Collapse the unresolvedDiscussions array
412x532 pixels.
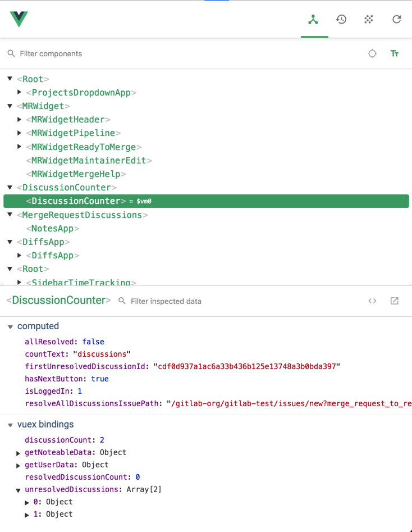click(x=19, y=490)
